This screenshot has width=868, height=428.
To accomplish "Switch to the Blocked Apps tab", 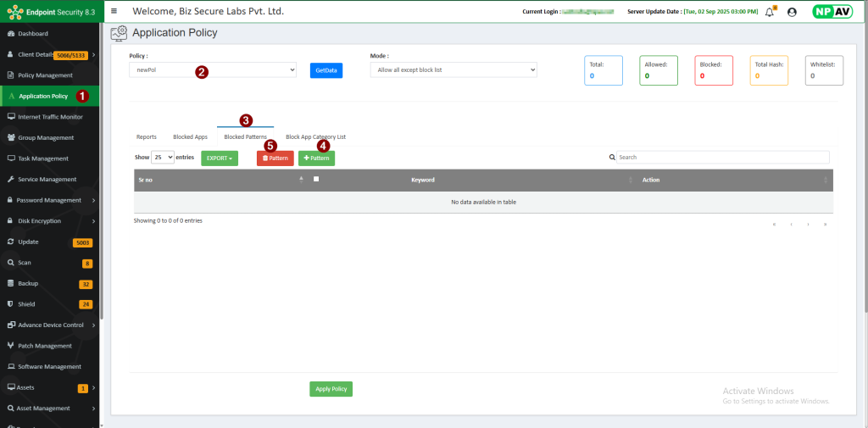I will pos(190,136).
